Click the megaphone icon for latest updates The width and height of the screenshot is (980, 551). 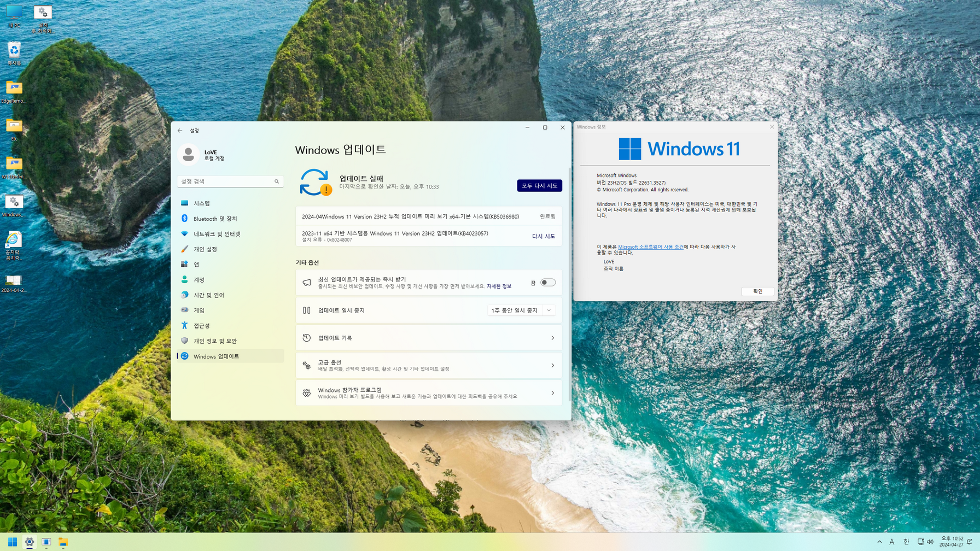click(307, 283)
